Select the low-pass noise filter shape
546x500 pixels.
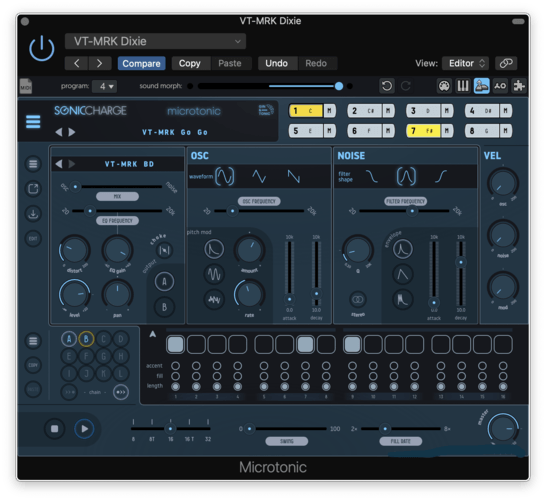point(372,177)
